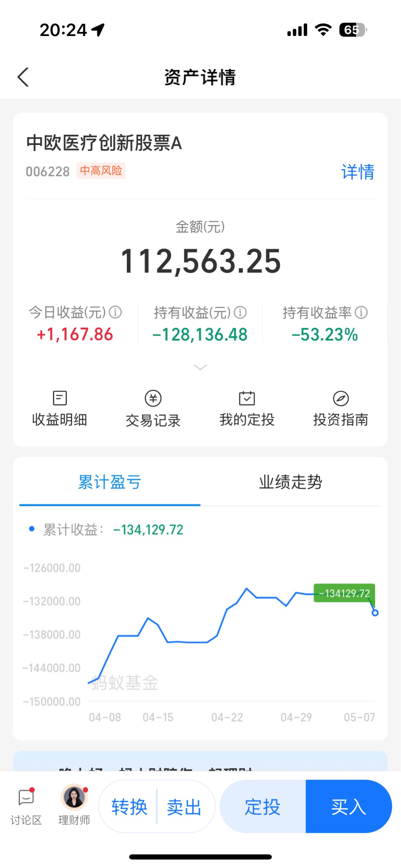Tap the 20:24 clock in status bar

pos(63,30)
